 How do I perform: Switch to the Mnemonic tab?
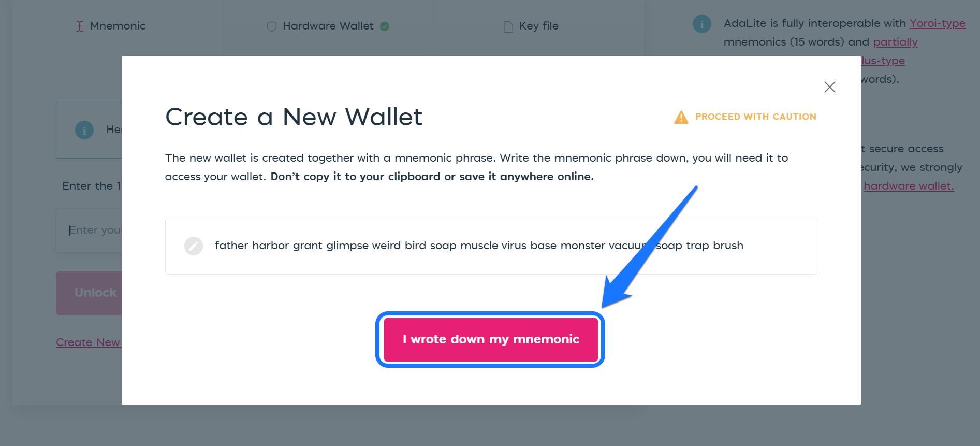click(110, 25)
